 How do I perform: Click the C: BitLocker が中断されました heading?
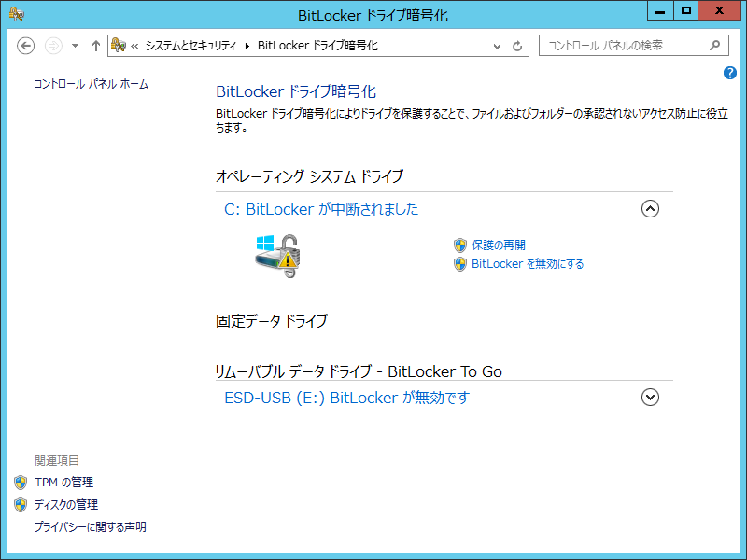[321, 209]
